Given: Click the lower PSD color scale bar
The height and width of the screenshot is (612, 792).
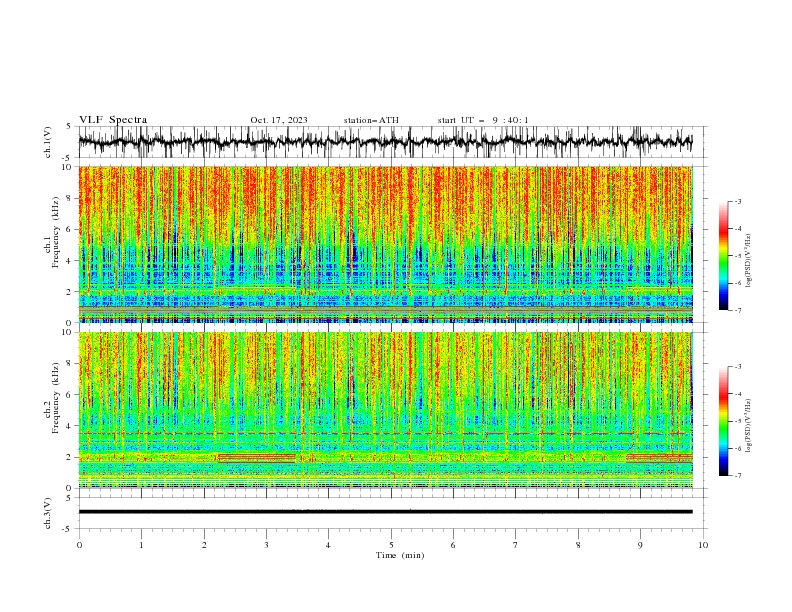Looking at the screenshot, I should (723, 421).
